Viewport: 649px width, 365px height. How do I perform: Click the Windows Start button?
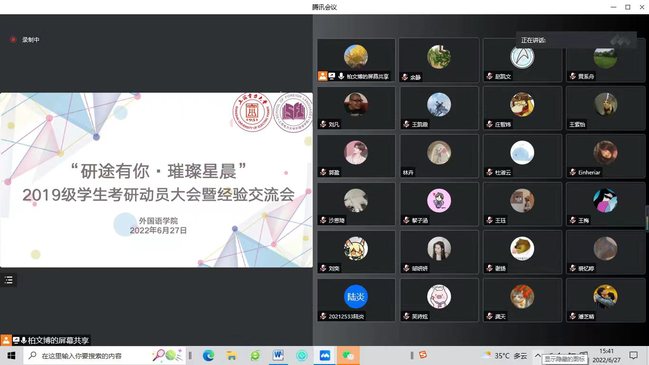tap(11, 355)
